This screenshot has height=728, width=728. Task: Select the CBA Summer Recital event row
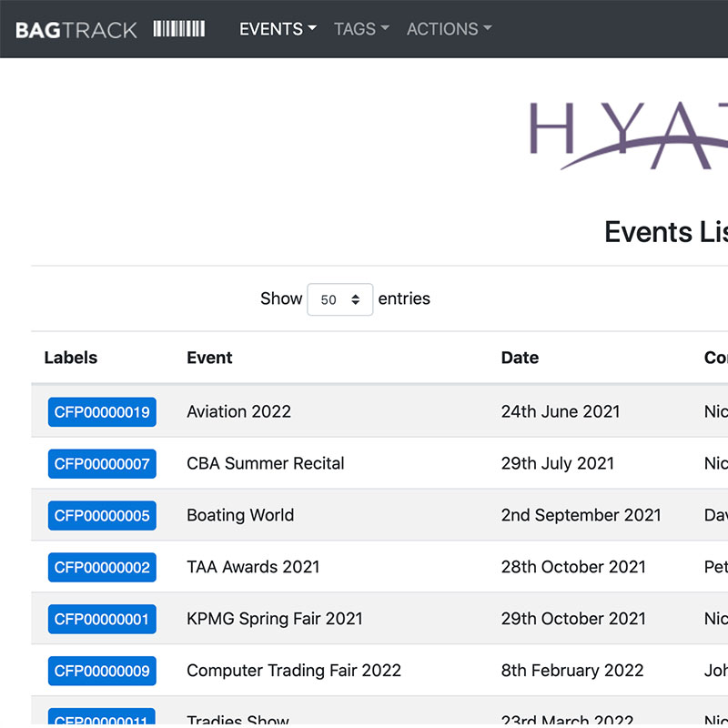tap(265, 463)
